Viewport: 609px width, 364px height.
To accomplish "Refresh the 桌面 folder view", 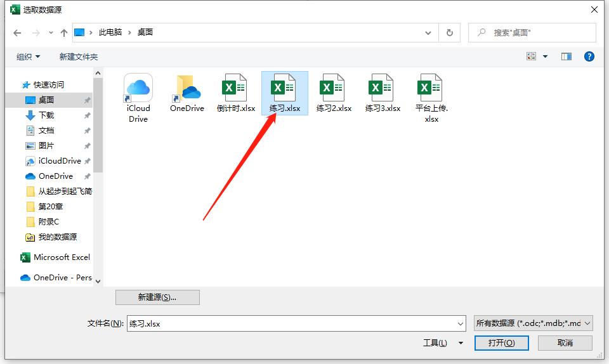I will pyautogui.click(x=449, y=33).
